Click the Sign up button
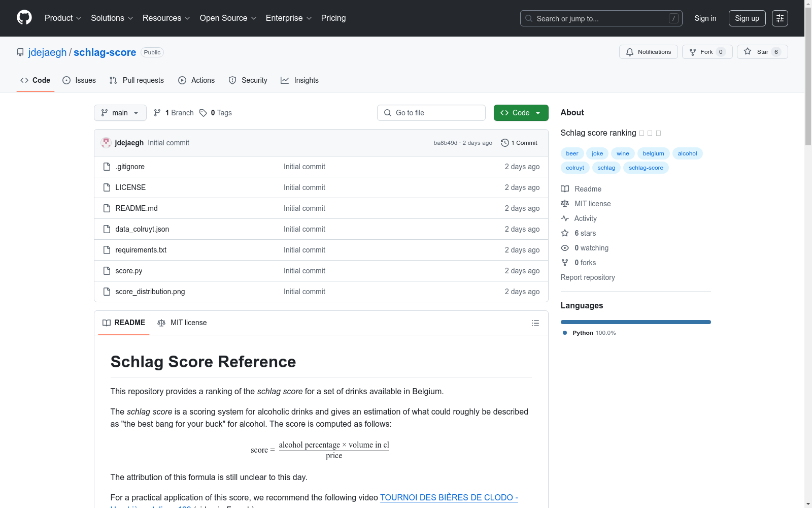This screenshot has height=508, width=812. [x=747, y=18]
